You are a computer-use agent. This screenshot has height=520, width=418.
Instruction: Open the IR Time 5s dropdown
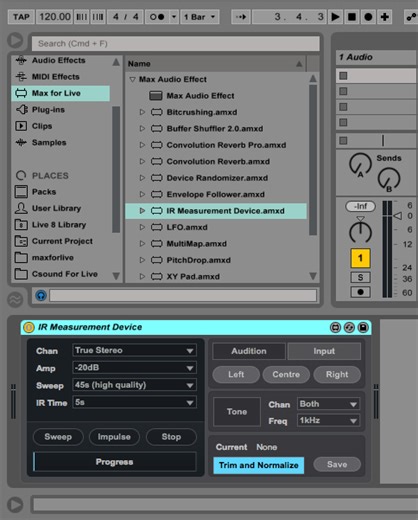(x=134, y=402)
